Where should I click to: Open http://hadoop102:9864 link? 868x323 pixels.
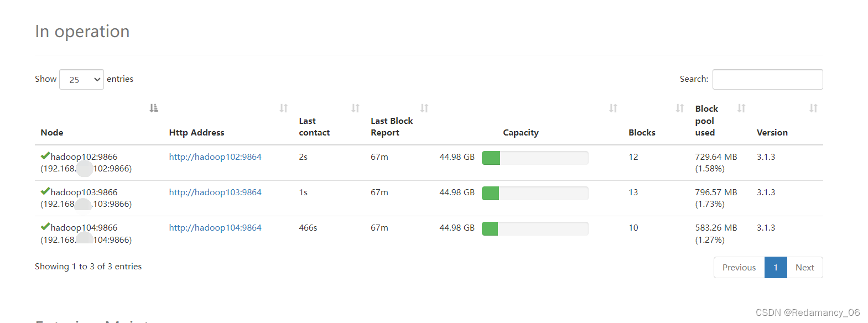tap(215, 157)
